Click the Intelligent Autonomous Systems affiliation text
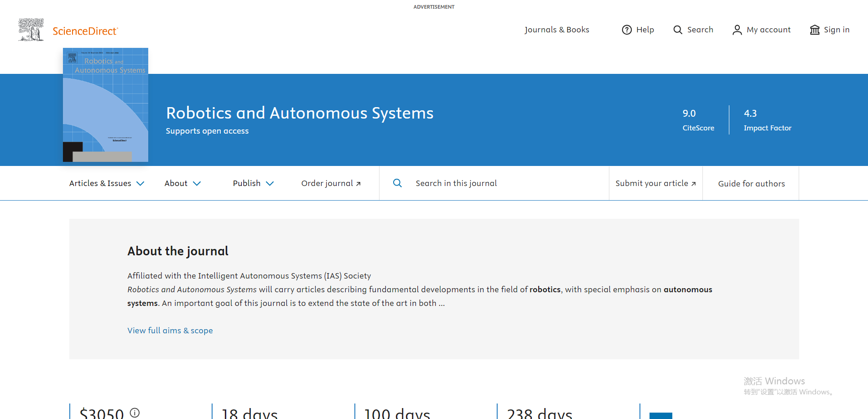The image size is (868, 419). [249, 276]
